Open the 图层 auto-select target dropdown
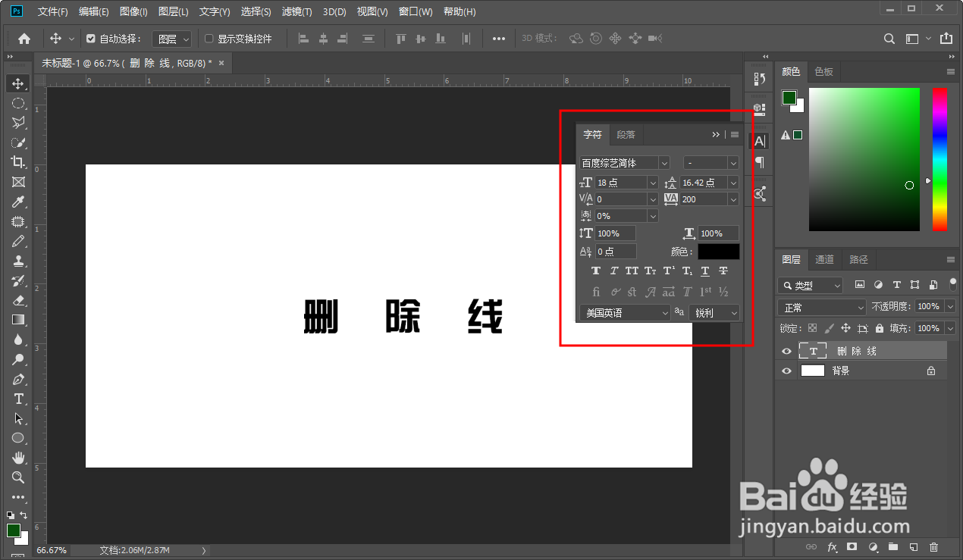This screenshot has height=560, width=963. point(172,39)
